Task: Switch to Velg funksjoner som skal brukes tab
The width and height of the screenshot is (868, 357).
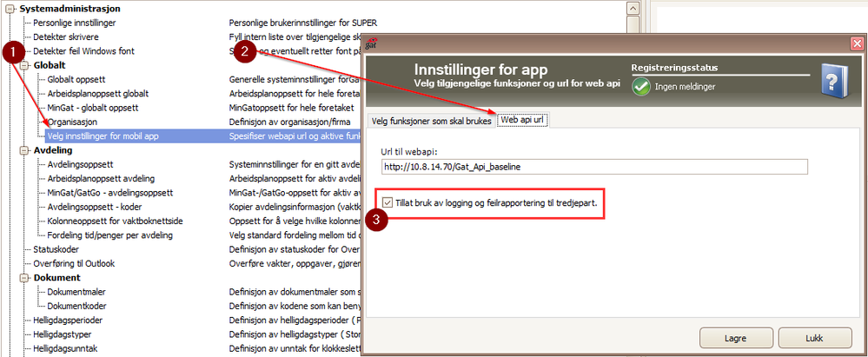Action: click(x=431, y=122)
